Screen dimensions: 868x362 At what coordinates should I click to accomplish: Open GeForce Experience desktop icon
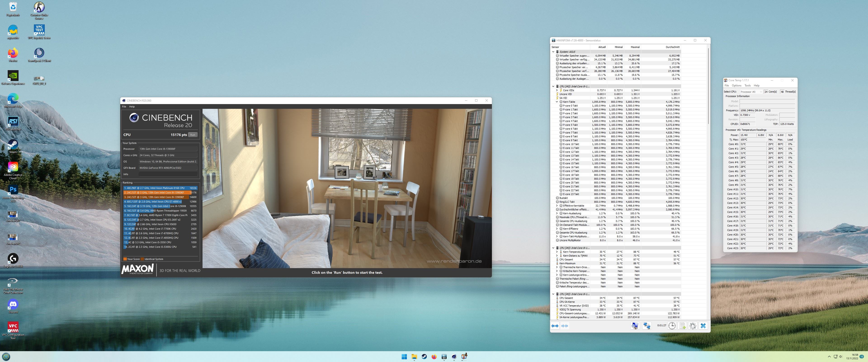pyautogui.click(x=13, y=78)
